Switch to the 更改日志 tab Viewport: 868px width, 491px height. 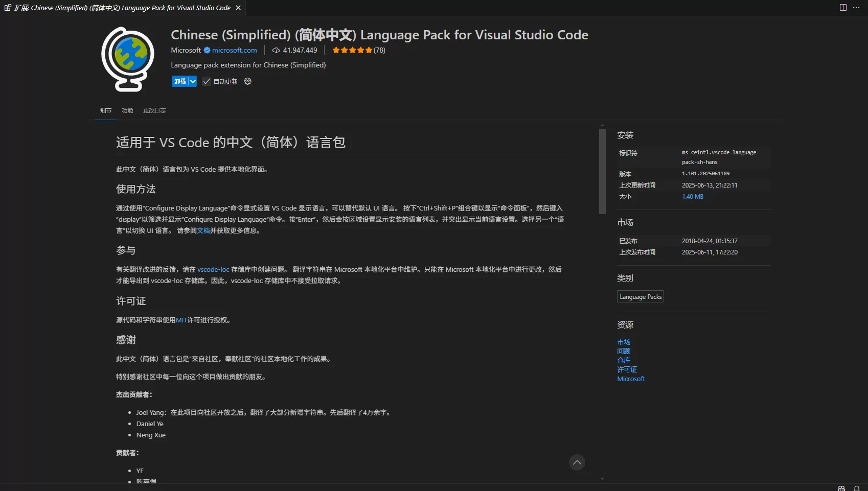click(154, 110)
